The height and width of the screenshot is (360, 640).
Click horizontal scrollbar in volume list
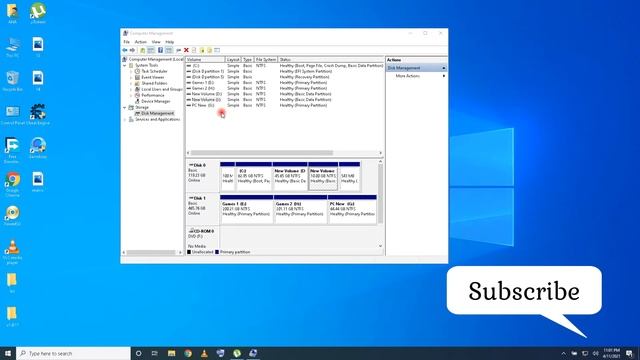tap(262, 153)
